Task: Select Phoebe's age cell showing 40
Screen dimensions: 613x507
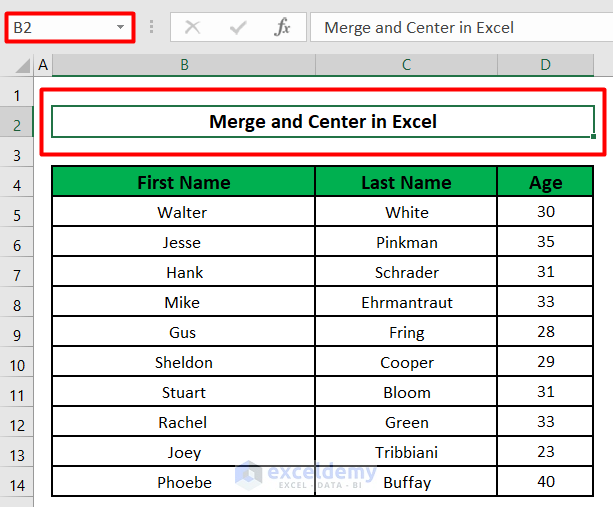Action: click(x=545, y=482)
